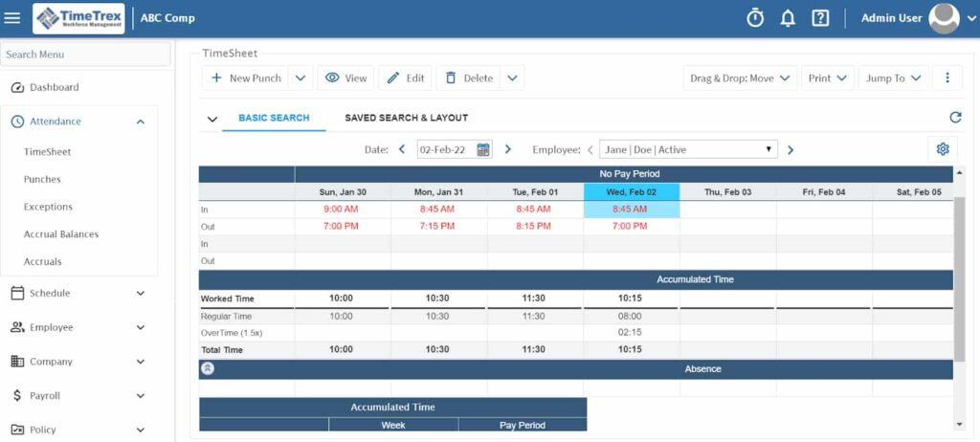Click the punch clock timer icon

tap(755, 18)
